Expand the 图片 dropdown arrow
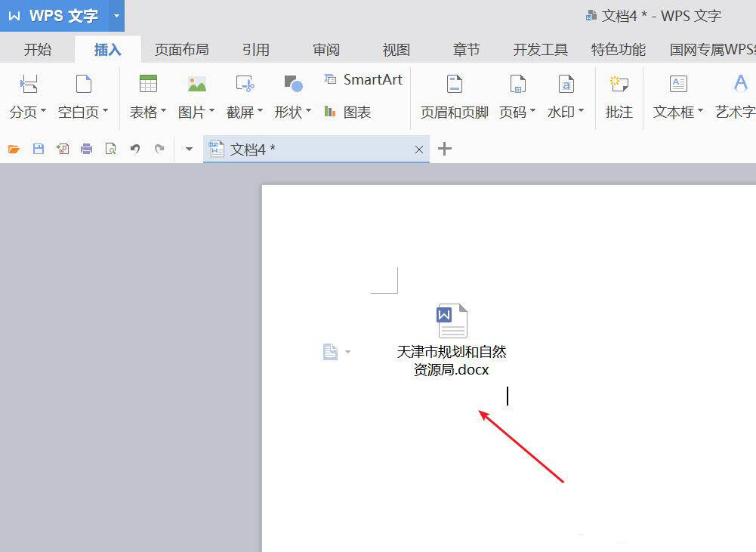The image size is (756, 552). click(211, 111)
